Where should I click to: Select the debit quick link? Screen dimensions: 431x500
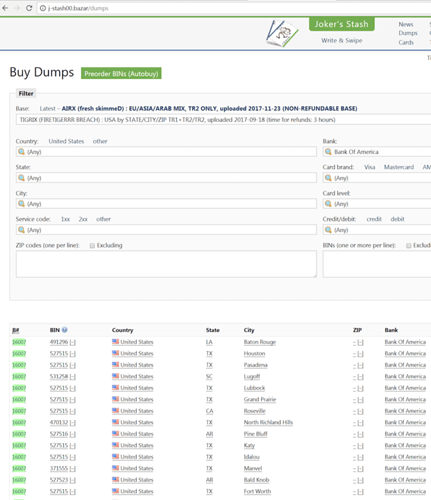tap(397, 219)
